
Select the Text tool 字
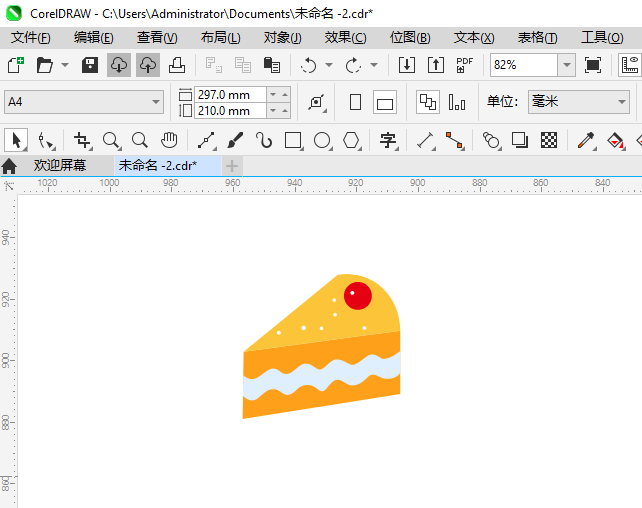(388, 140)
